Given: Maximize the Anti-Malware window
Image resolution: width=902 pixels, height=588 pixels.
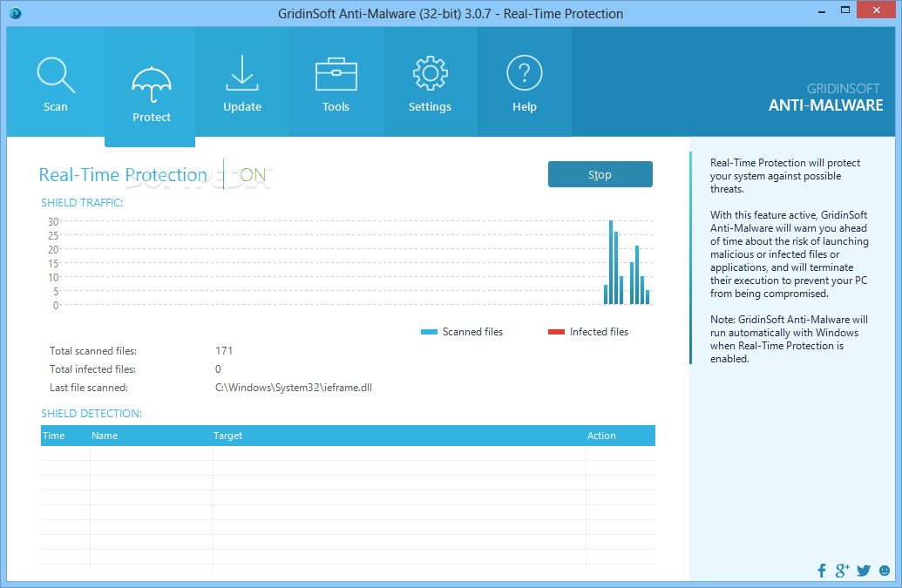Looking at the screenshot, I should tap(845, 10).
